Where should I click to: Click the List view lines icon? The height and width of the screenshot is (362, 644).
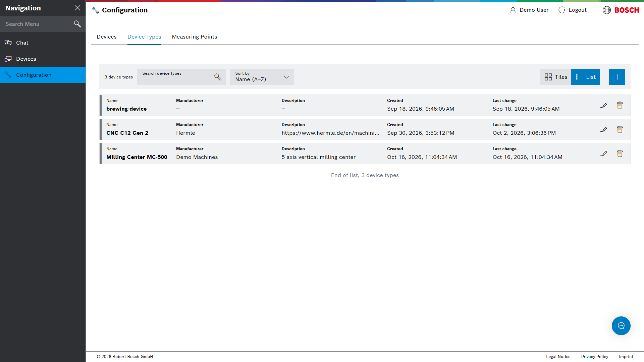579,77
